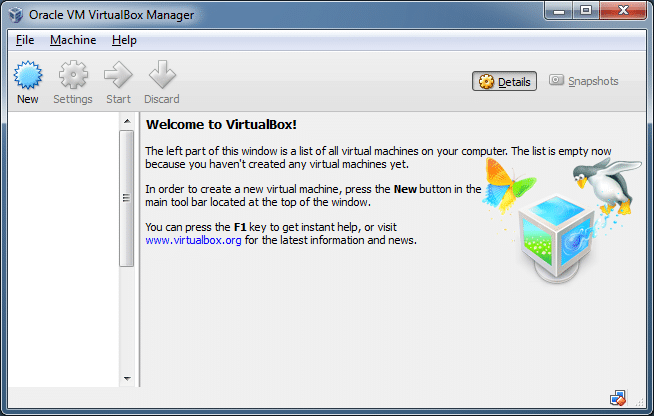Click the New virtual machine icon

[x=28, y=76]
